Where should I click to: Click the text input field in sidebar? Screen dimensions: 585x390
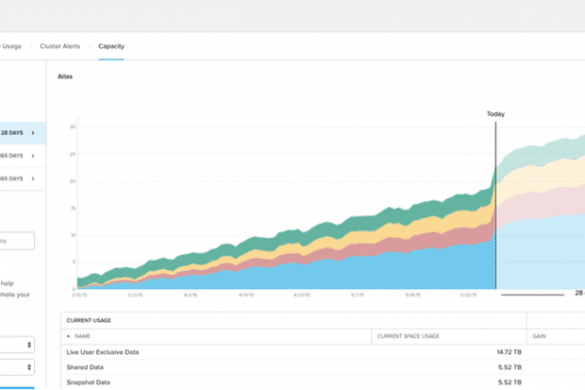(17, 241)
